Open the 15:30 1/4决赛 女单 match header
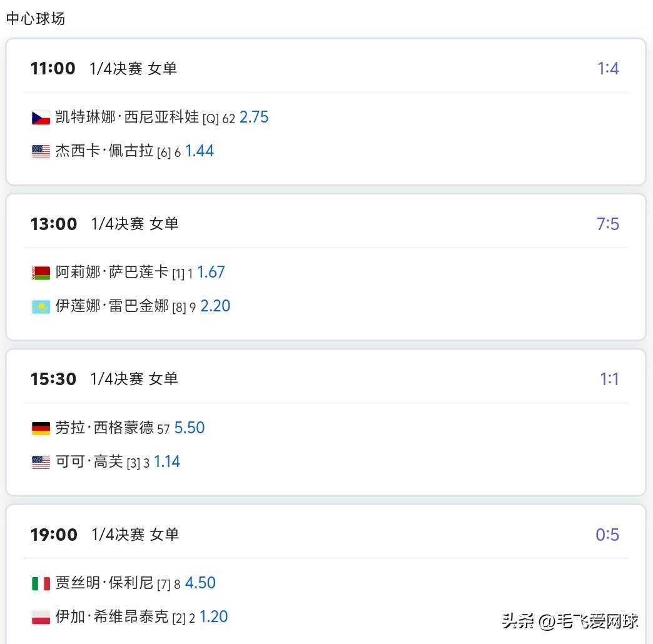Viewport: 653px width, 644px height. [104, 379]
